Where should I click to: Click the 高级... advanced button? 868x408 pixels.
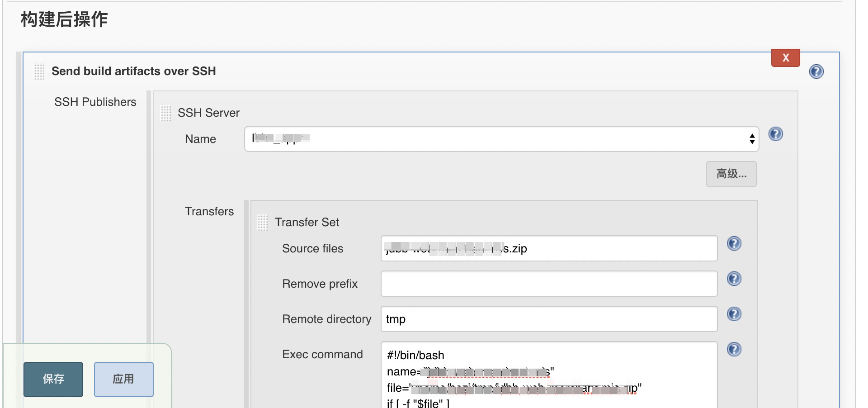click(x=731, y=174)
